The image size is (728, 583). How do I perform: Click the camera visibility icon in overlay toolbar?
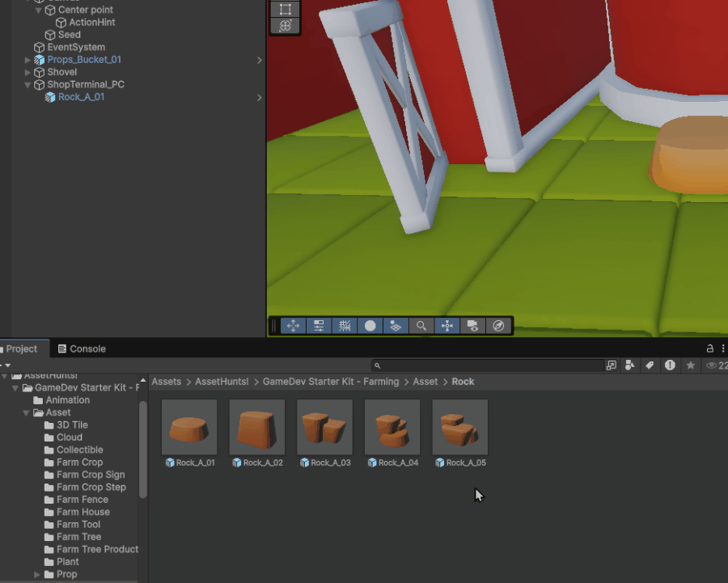tap(472, 326)
